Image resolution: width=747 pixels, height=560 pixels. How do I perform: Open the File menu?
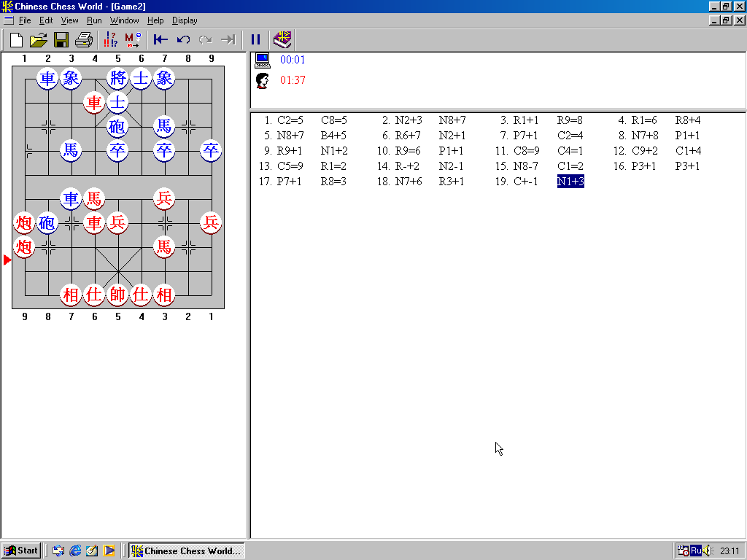click(25, 20)
